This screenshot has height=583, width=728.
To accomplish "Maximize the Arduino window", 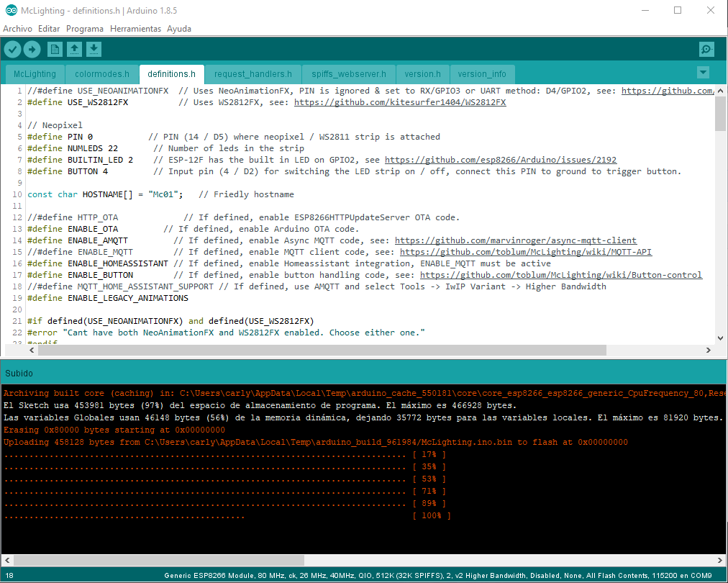I will click(678, 10).
